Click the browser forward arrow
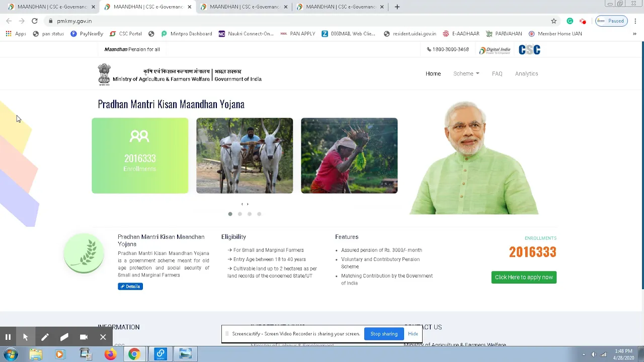 (22, 21)
